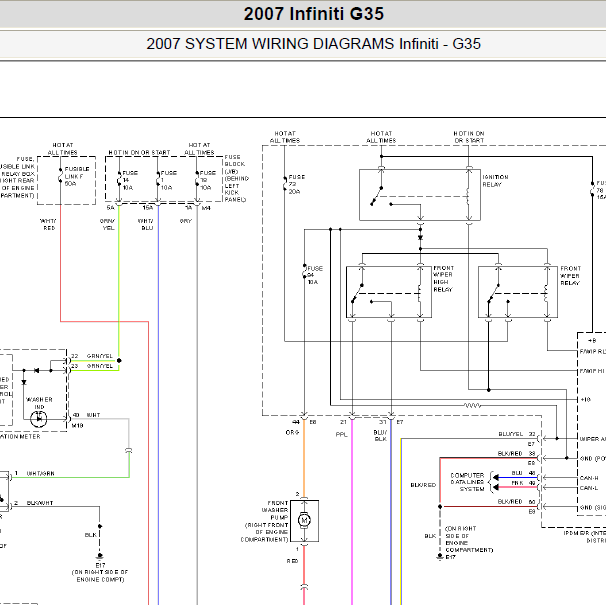Click the resistor symbol on the wiper wire
Image resolution: width=606 pixels, height=605 pixels.
point(472,406)
